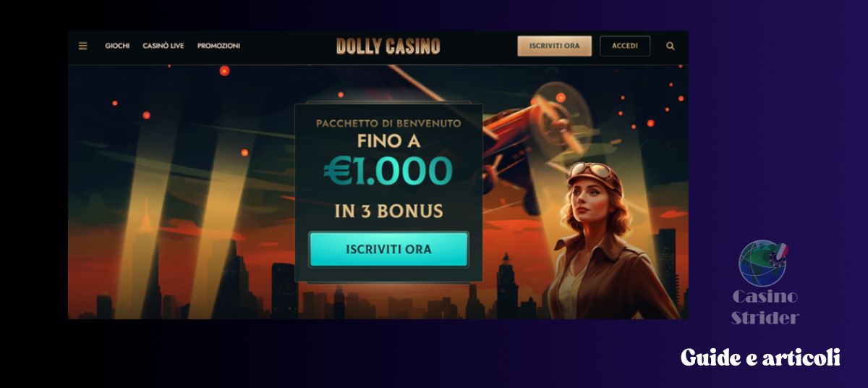Click the Casino Strider brand text

click(x=765, y=307)
